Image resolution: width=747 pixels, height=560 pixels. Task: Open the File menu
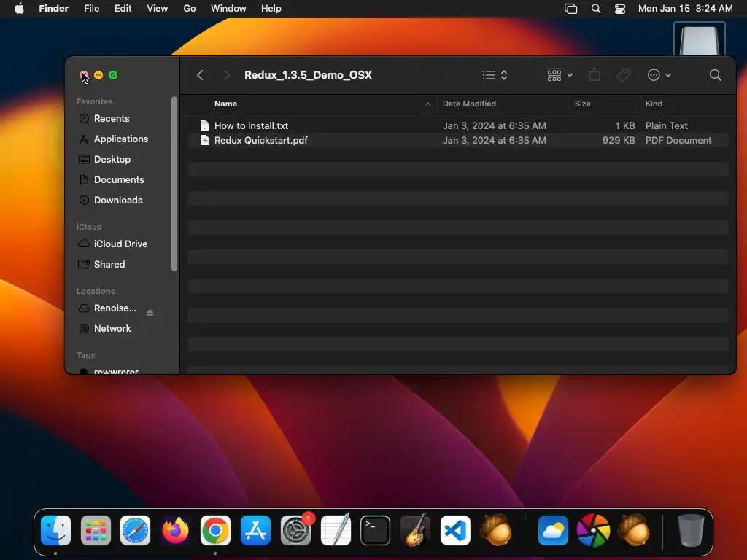[x=91, y=9]
